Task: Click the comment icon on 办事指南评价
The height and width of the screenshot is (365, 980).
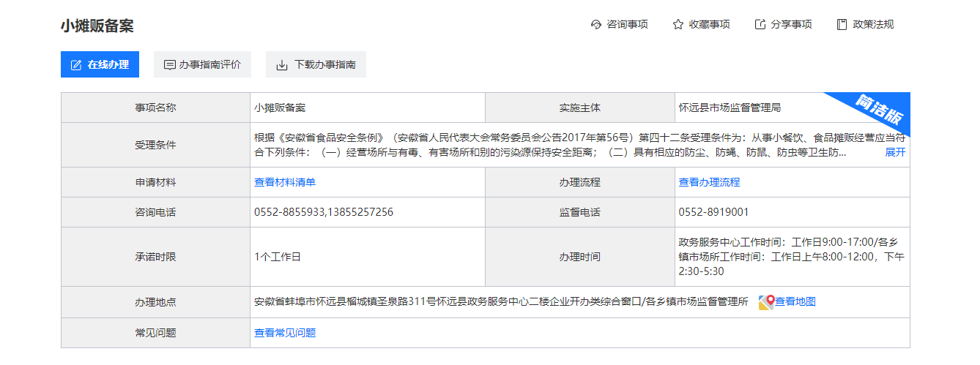Action: 170,64
